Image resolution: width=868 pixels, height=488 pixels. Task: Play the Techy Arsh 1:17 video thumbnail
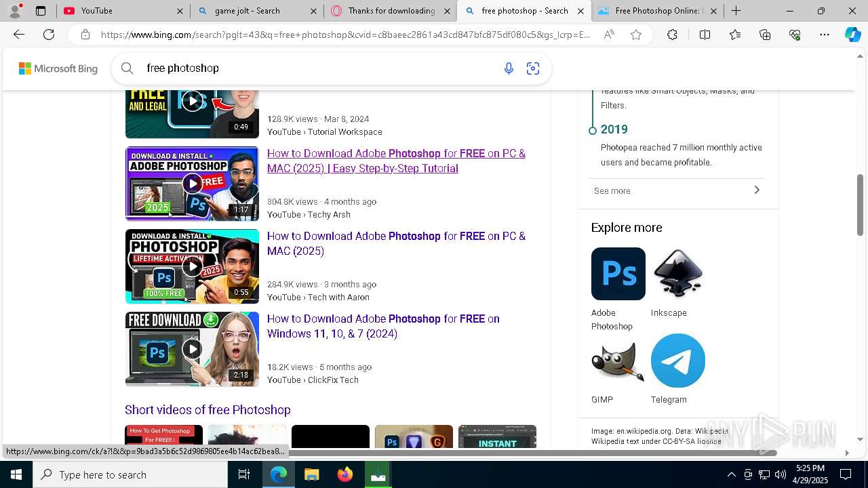192,184
